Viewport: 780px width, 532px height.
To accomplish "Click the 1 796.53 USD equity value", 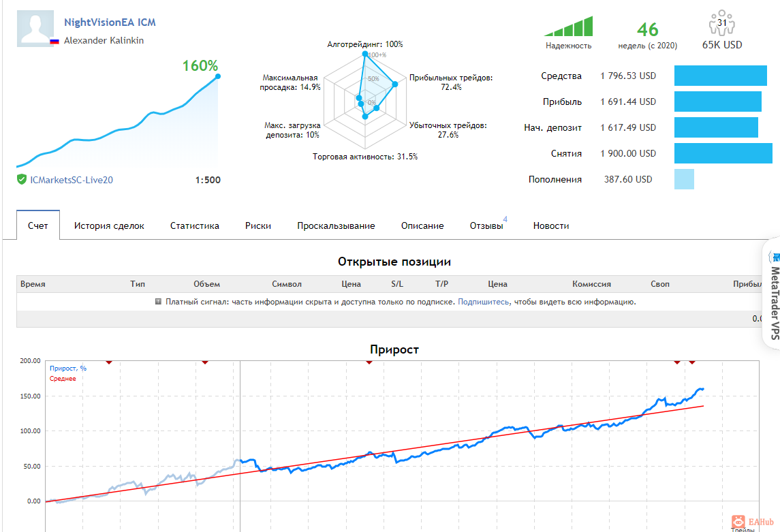I will click(x=628, y=76).
